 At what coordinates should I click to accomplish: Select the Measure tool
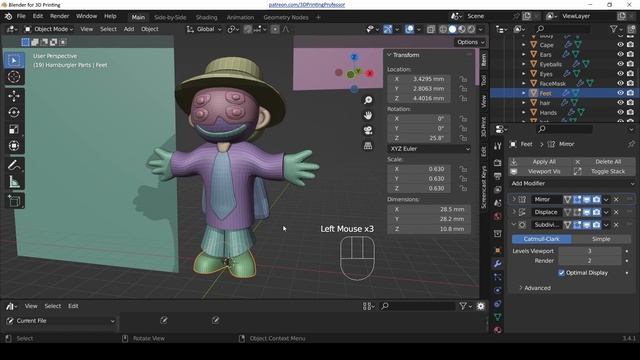[x=14, y=182]
